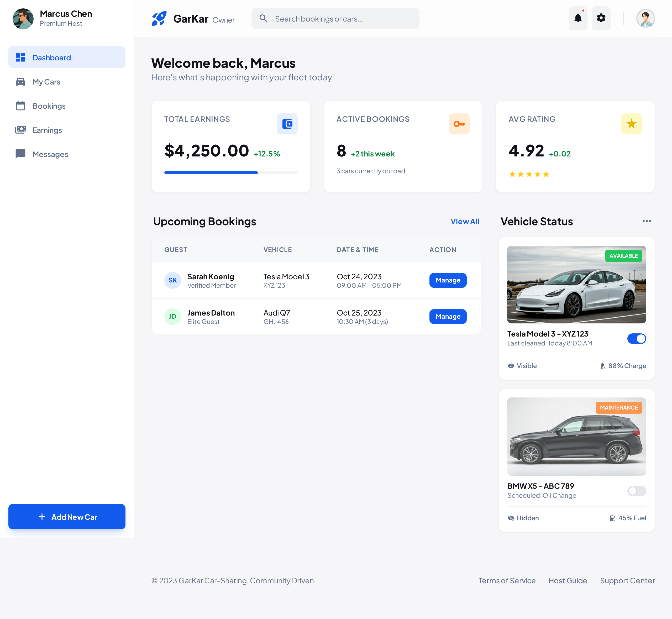Click the My Cars car icon

20,82
